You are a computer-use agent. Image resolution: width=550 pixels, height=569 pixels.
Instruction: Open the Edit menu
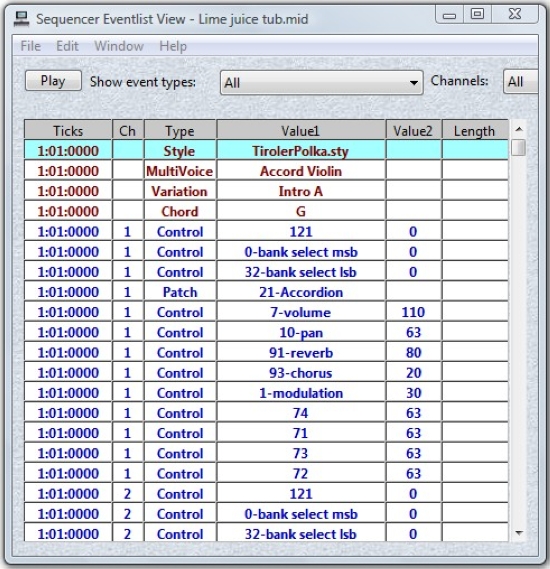tap(67, 46)
